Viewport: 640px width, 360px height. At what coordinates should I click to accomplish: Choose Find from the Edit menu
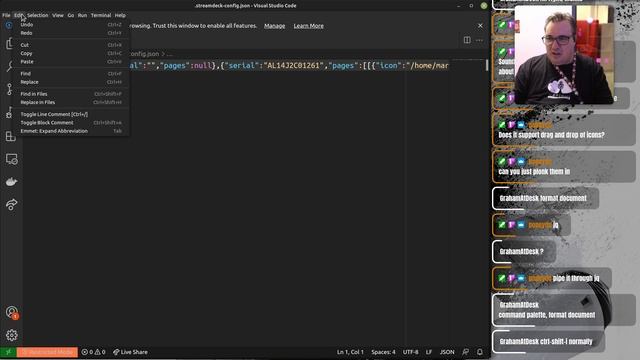[71, 73]
